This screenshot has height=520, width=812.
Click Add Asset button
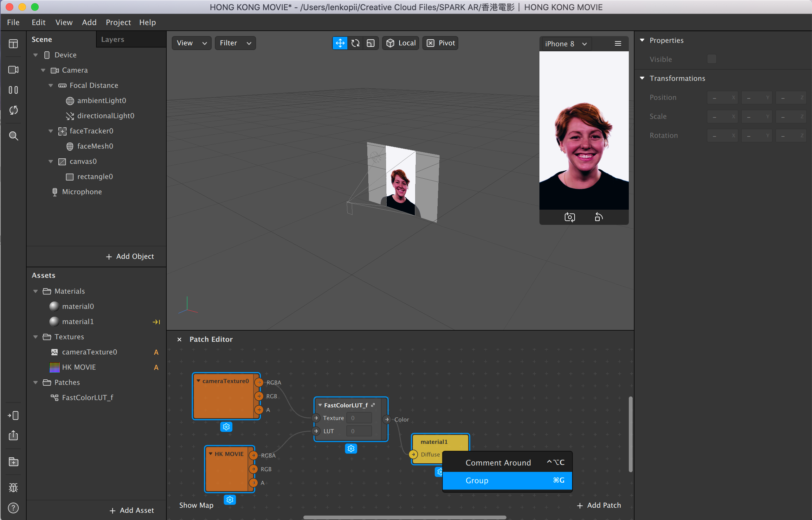132,510
